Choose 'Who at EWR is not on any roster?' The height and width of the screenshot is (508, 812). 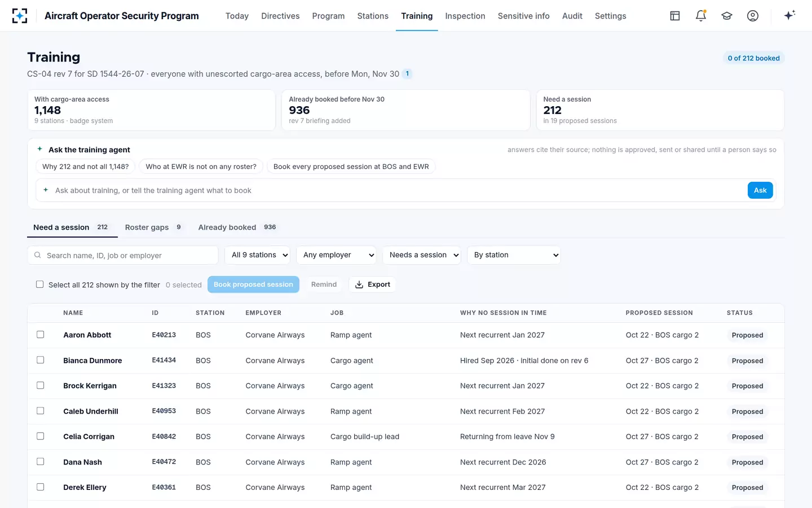201,167
